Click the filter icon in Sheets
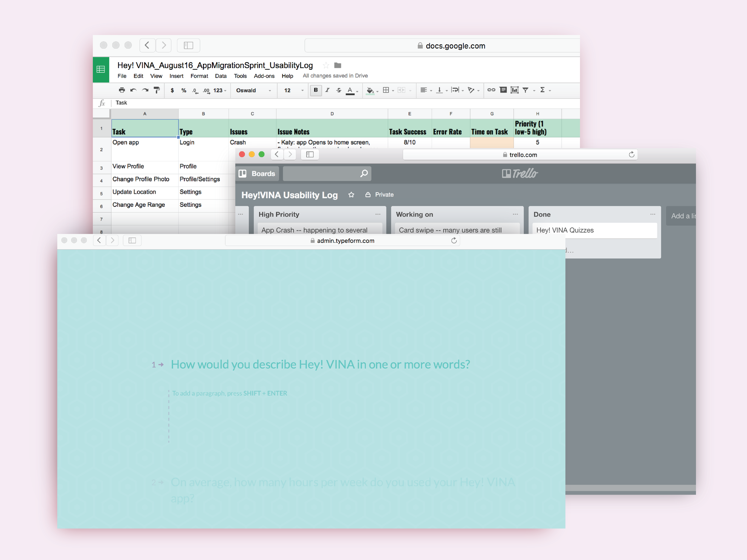The height and width of the screenshot is (560, 747). [526, 90]
